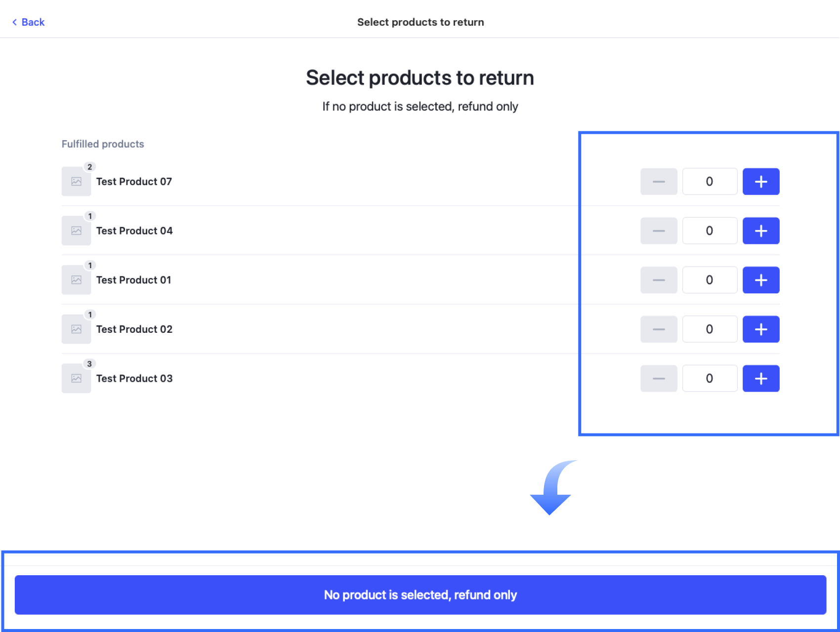Click minus button for Test Product 04
The height and width of the screenshot is (632, 840).
coord(659,231)
